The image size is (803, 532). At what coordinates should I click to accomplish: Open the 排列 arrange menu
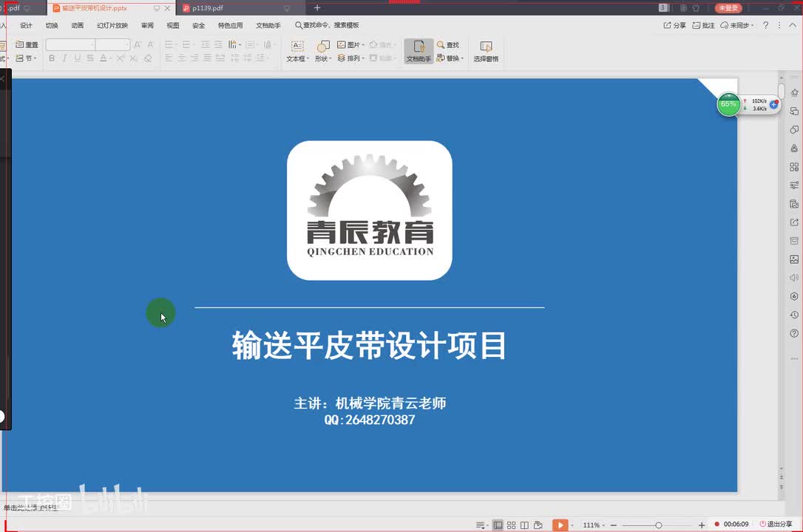tap(350, 58)
